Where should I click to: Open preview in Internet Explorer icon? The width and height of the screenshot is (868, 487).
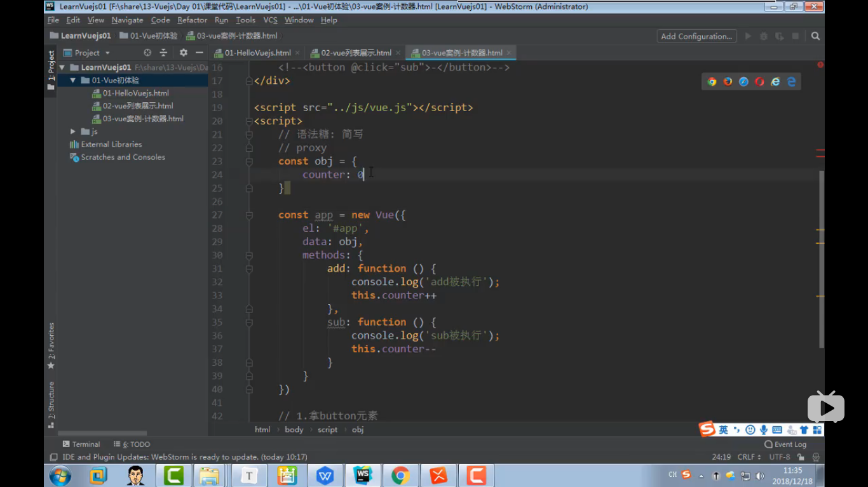[x=775, y=82]
